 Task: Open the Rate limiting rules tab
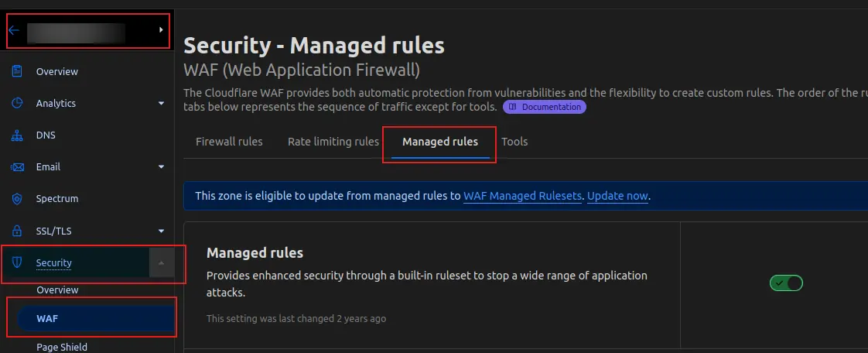pos(333,142)
